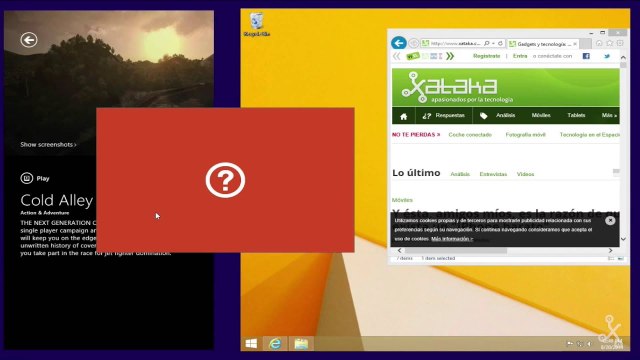
Task: Open the address bar dropdown arrow
Action: click(493, 43)
